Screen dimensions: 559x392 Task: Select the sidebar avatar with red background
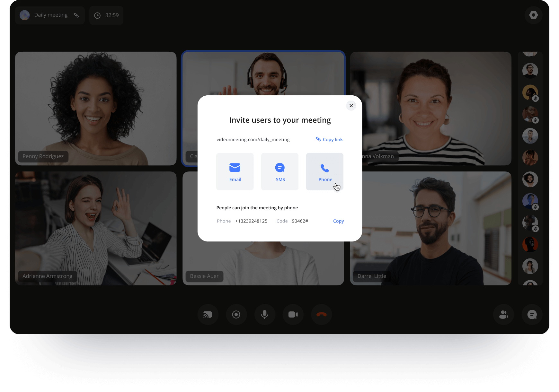(x=530, y=245)
